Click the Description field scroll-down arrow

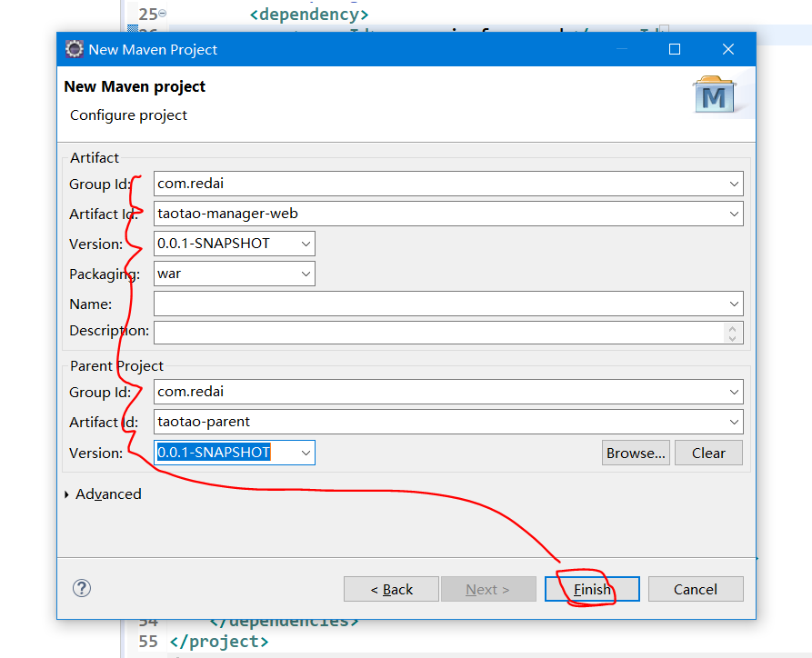[732, 338]
